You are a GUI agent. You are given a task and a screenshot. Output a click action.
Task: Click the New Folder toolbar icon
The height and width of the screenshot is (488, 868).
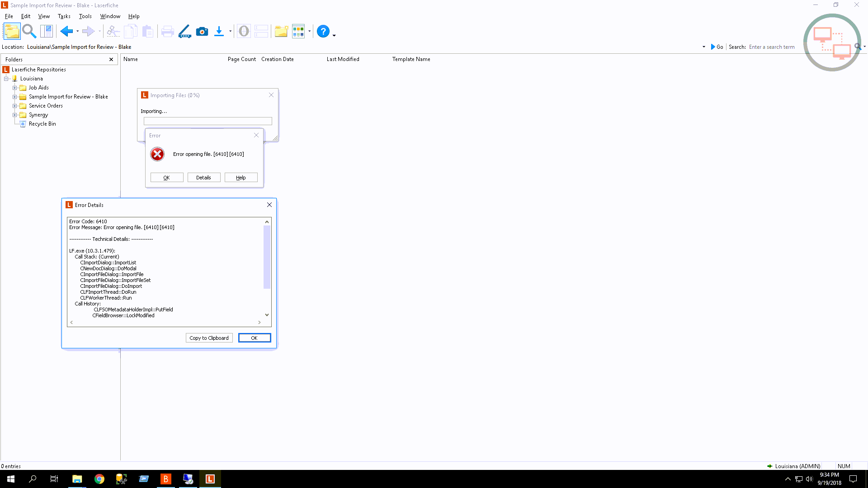click(281, 31)
